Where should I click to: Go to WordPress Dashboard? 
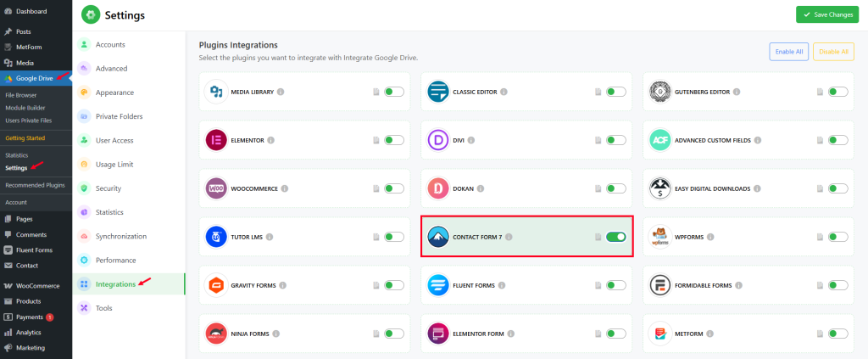(x=36, y=11)
